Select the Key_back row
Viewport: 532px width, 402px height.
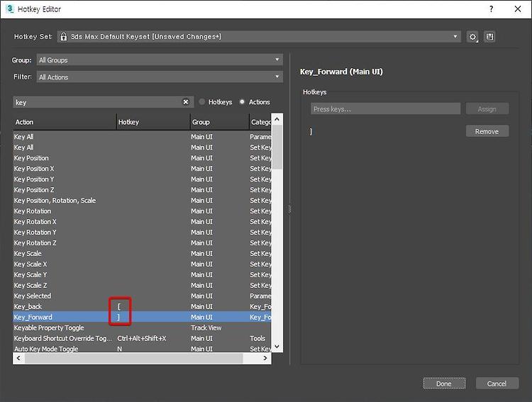coord(142,306)
